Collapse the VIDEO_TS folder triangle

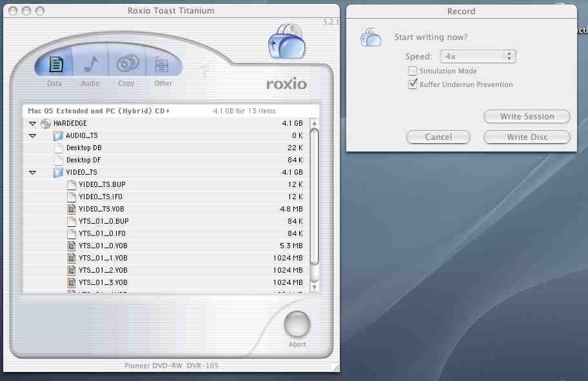click(x=33, y=173)
